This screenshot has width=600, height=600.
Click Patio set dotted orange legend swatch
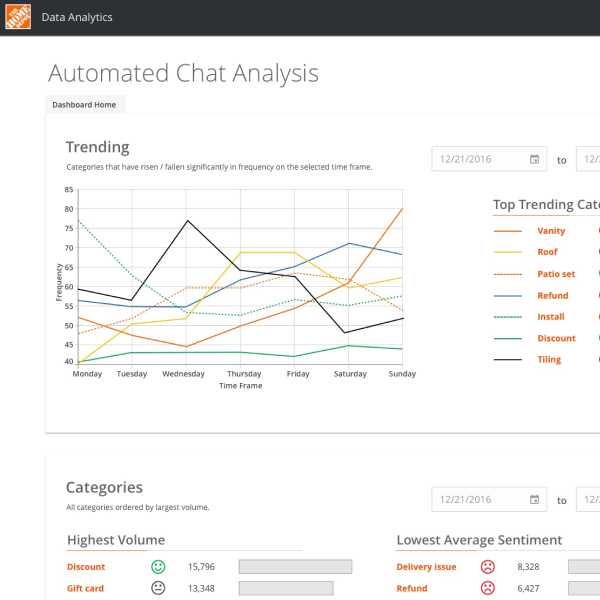[x=508, y=274]
